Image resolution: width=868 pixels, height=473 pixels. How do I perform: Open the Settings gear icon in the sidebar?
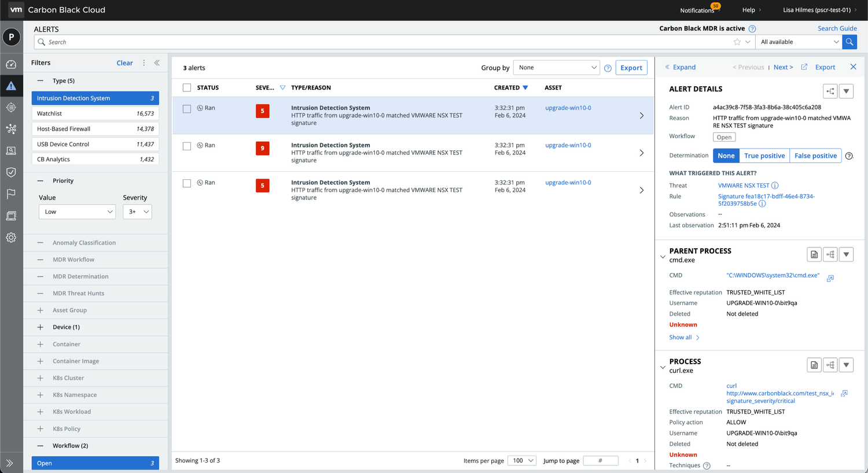coord(11,238)
